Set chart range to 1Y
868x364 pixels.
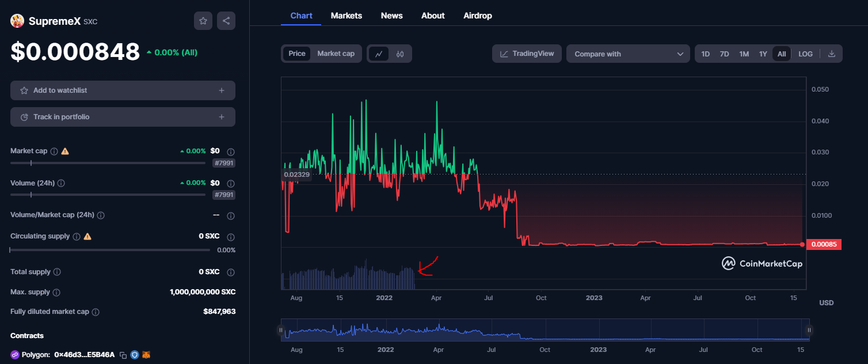coord(763,54)
